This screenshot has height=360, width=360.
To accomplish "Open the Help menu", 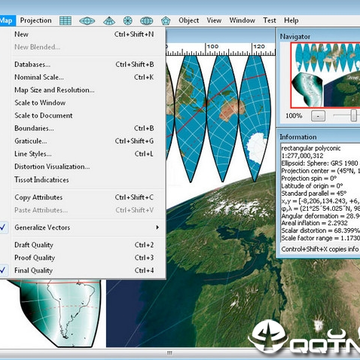I will (x=291, y=21).
